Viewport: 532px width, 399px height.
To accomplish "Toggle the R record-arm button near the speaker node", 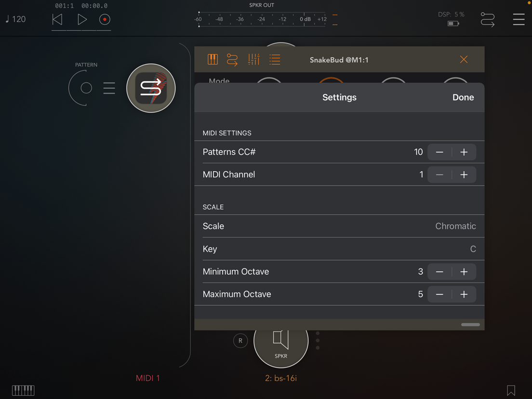I will [x=240, y=340].
